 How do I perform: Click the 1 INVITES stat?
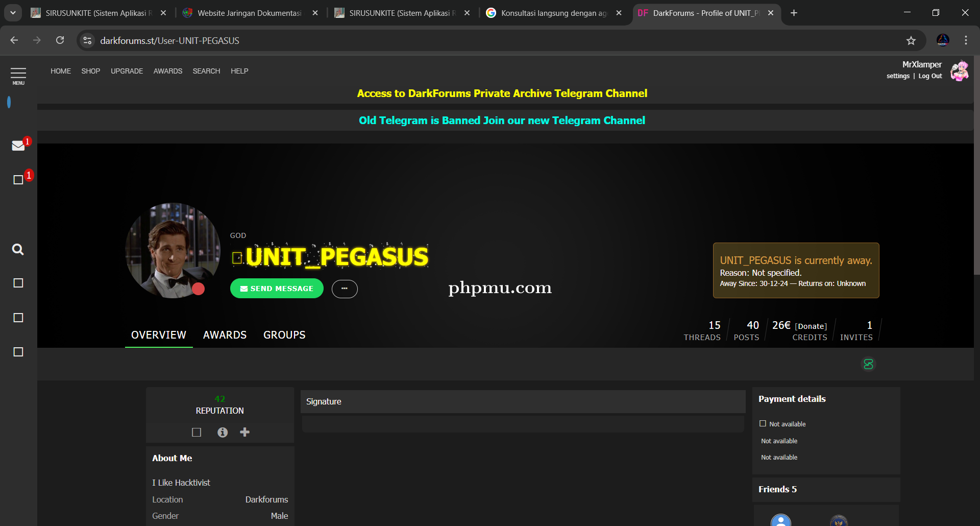856,330
